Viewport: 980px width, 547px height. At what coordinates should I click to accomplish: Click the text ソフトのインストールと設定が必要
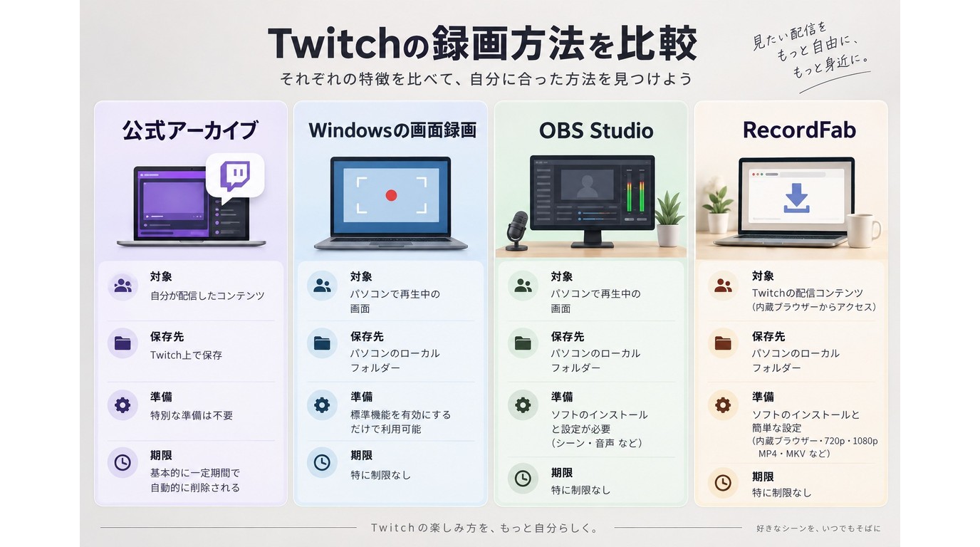[599, 422]
